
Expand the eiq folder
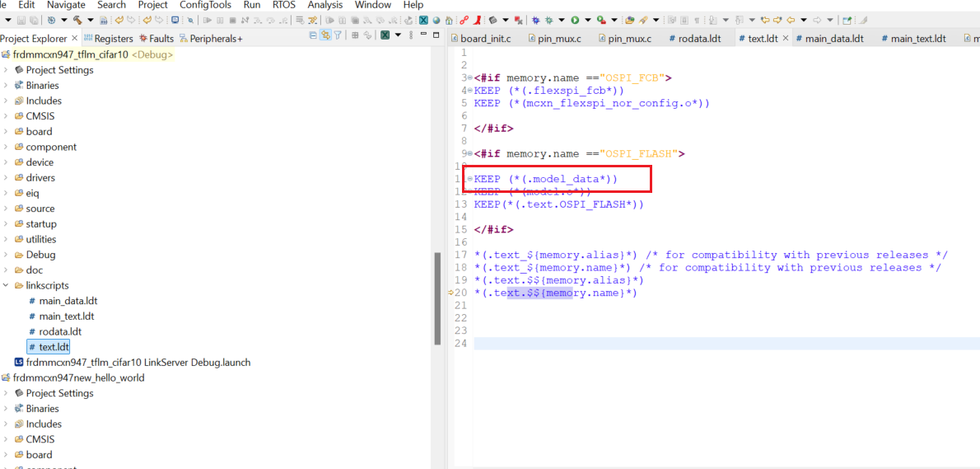[6, 193]
